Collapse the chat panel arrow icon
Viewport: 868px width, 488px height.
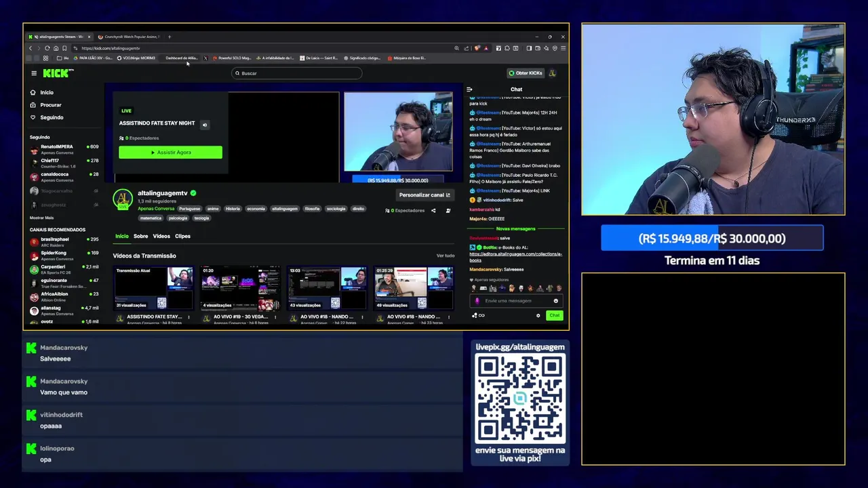[x=469, y=89]
